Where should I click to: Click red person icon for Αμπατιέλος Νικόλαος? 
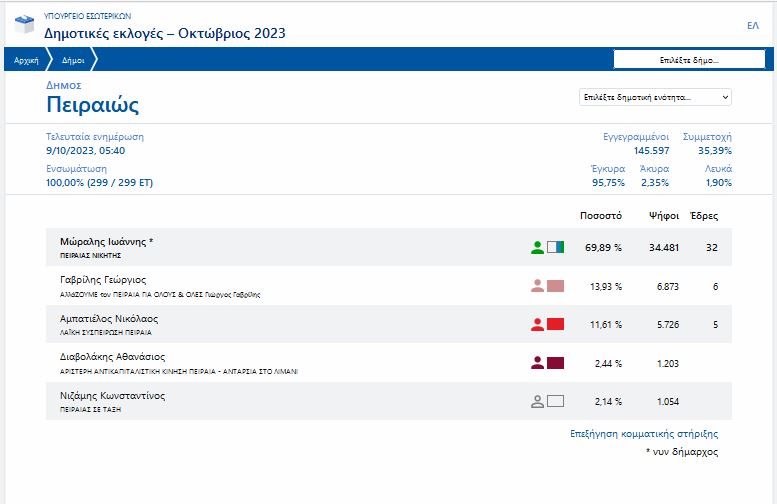537,324
